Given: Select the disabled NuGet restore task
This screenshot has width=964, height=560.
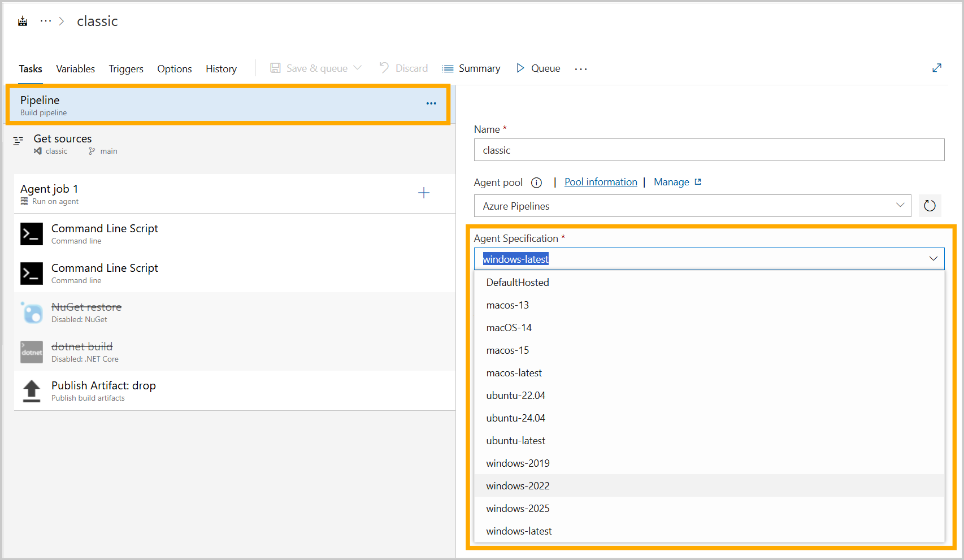Looking at the screenshot, I should click(86, 312).
